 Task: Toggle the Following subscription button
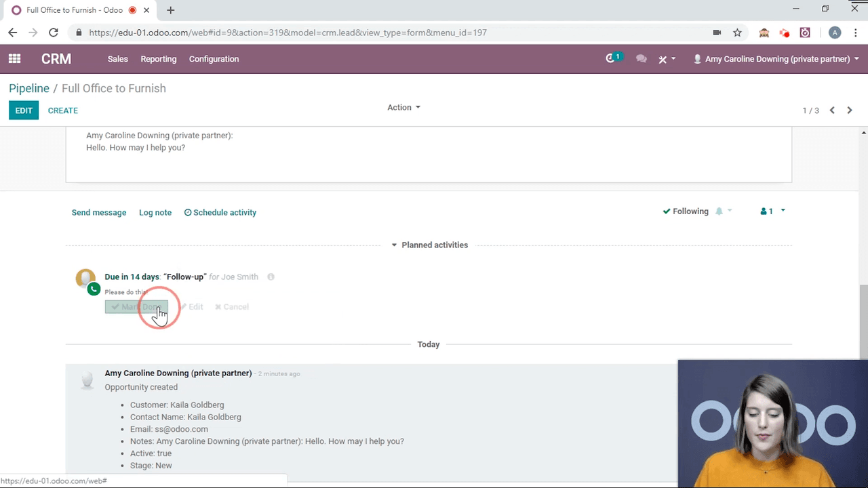[x=686, y=211]
